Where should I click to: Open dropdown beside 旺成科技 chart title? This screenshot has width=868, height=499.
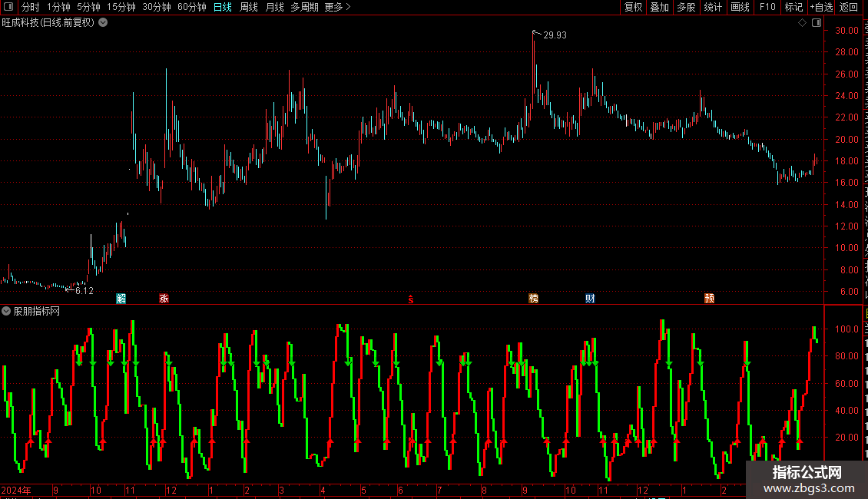pyautogui.click(x=103, y=23)
